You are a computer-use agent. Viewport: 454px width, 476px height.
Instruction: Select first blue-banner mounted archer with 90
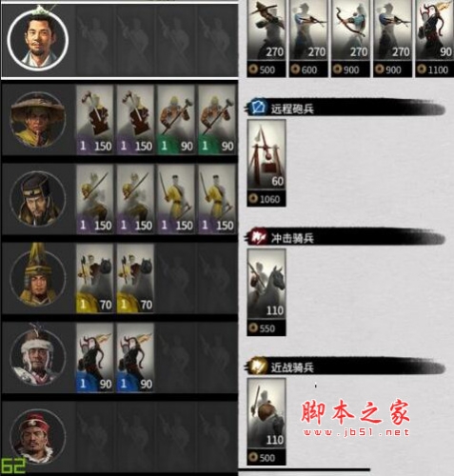[94, 358]
